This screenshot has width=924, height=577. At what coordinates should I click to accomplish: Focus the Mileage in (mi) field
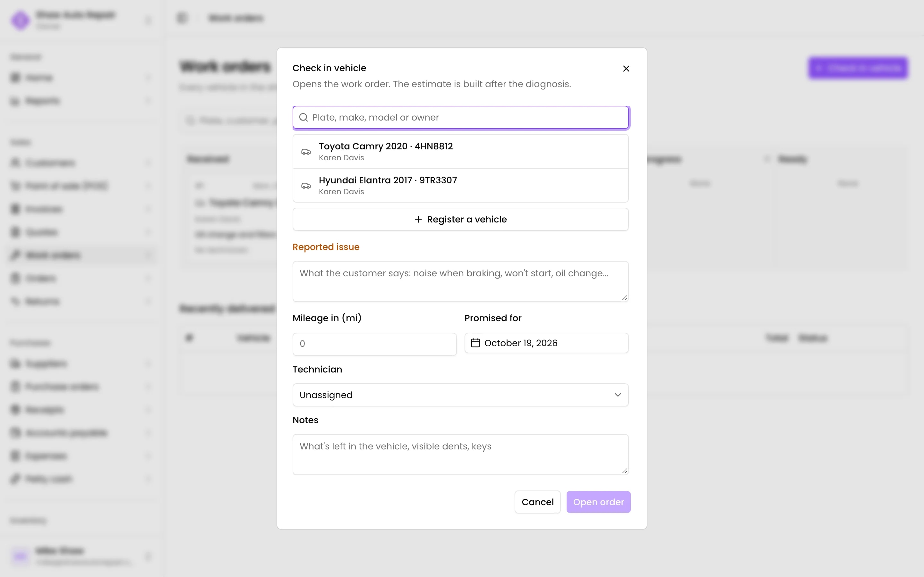374,344
